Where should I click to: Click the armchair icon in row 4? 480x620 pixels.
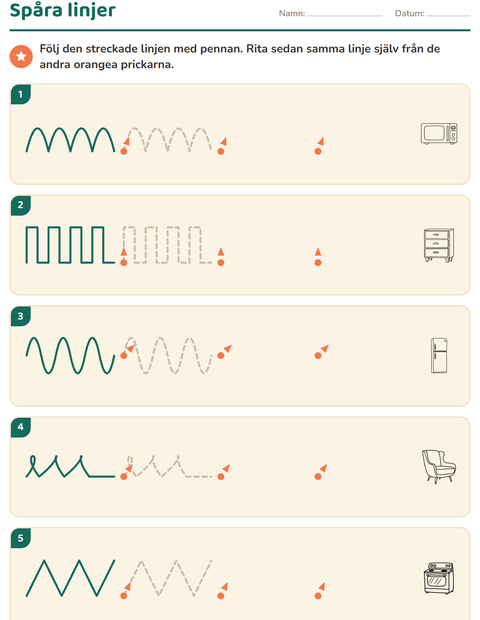[438, 467]
